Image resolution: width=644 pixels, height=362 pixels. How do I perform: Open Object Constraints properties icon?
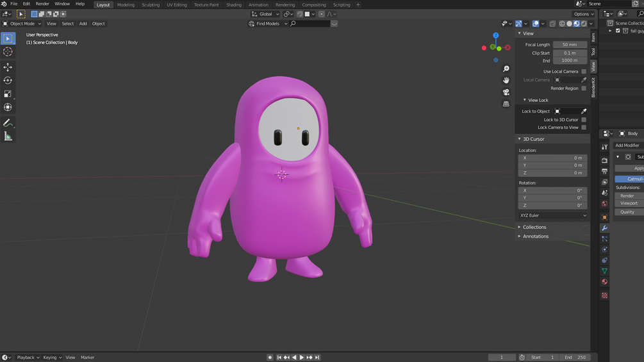point(604,260)
